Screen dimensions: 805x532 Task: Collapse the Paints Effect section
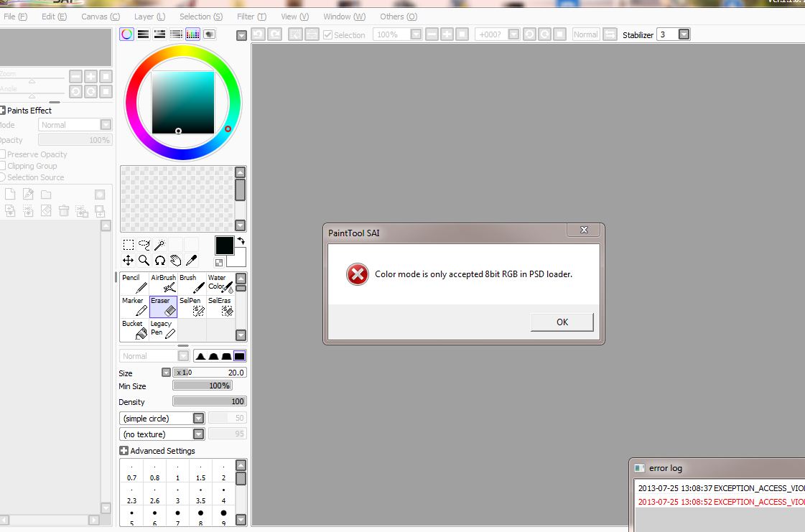pyautogui.click(x=3, y=111)
